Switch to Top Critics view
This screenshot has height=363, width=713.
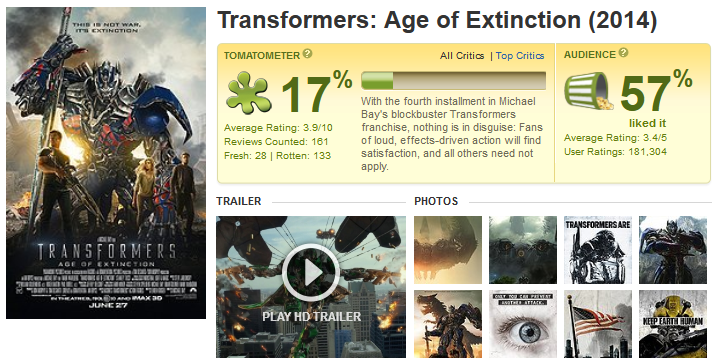[520, 55]
